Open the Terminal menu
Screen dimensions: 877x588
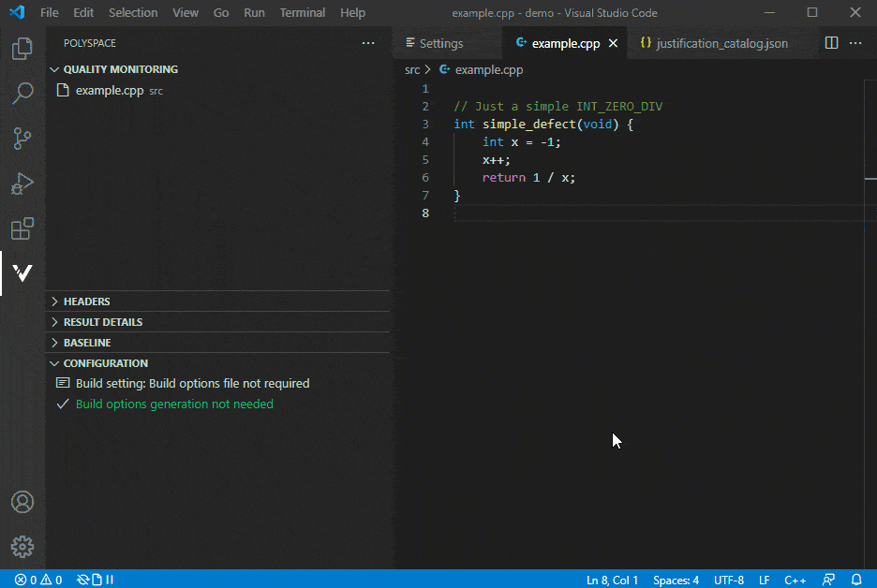(303, 13)
